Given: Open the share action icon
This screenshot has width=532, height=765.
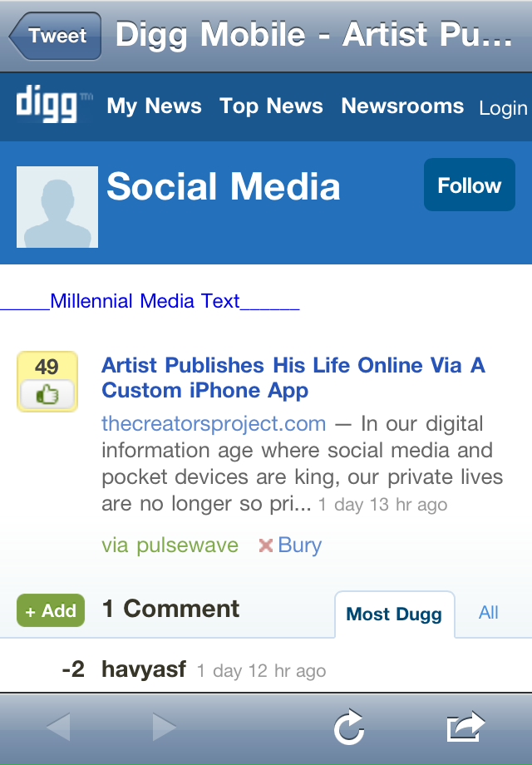Looking at the screenshot, I should (x=465, y=727).
